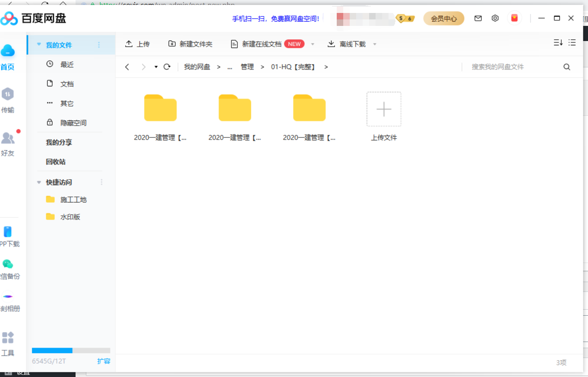Expand chevron after 01-HQ【完整】 breadcrumb
The height and width of the screenshot is (377, 588).
[326, 67]
